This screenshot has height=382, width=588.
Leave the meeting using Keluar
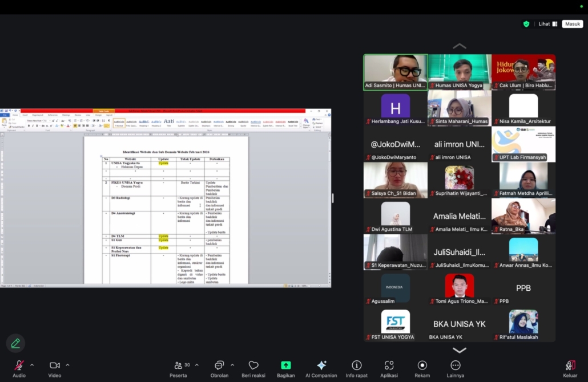tap(570, 365)
